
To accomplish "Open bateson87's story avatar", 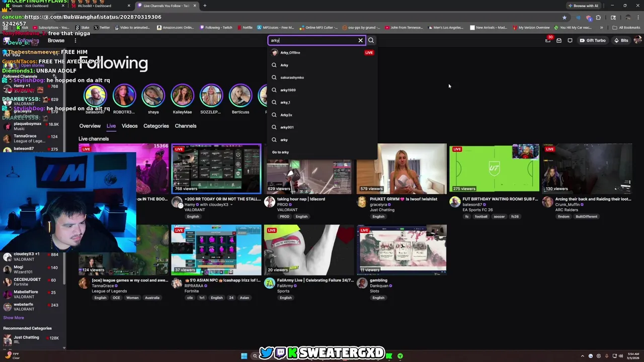I will click(95, 96).
